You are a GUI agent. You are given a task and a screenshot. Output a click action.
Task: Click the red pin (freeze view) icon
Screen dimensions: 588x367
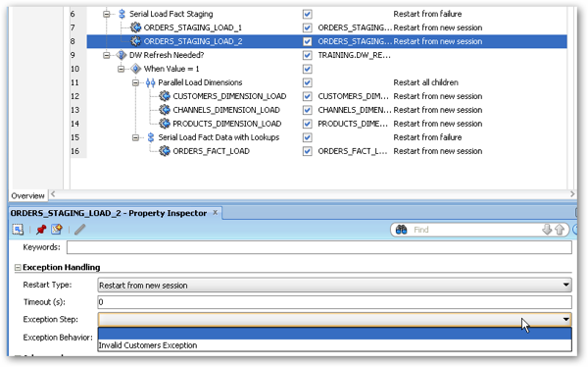[41, 230]
